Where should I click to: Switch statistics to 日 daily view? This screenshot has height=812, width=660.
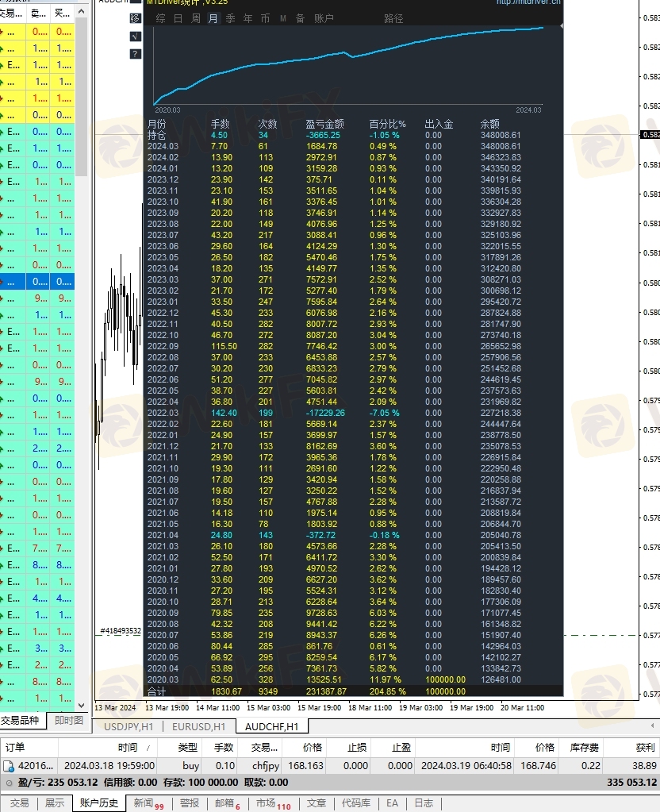[178, 18]
